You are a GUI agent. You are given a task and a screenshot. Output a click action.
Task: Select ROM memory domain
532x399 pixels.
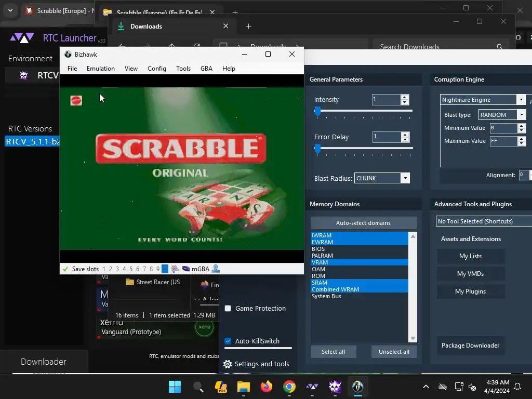point(360,276)
